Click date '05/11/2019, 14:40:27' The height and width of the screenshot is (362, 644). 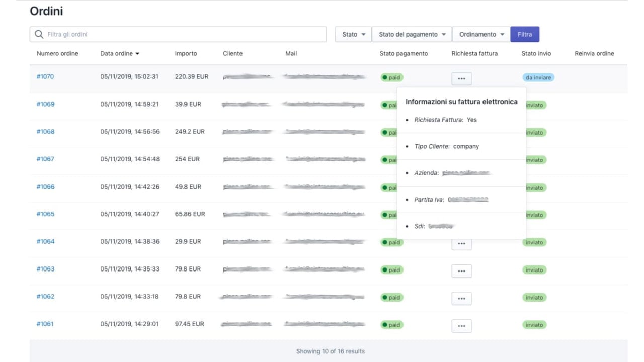130,214
